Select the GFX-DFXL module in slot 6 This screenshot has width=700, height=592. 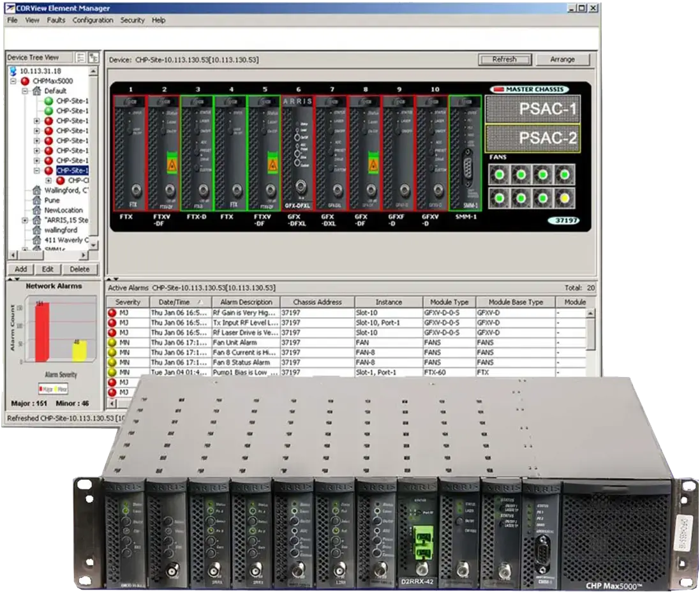(x=298, y=152)
